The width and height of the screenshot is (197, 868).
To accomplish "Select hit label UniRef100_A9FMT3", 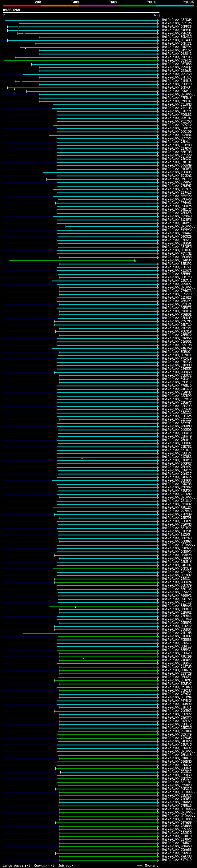I will click(x=176, y=308).
